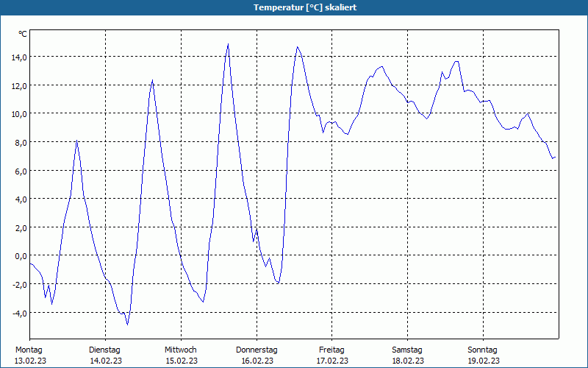Screen dimensions: 588x368
Task: Click the 19.02.23 date label
Action: click(484, 361)
